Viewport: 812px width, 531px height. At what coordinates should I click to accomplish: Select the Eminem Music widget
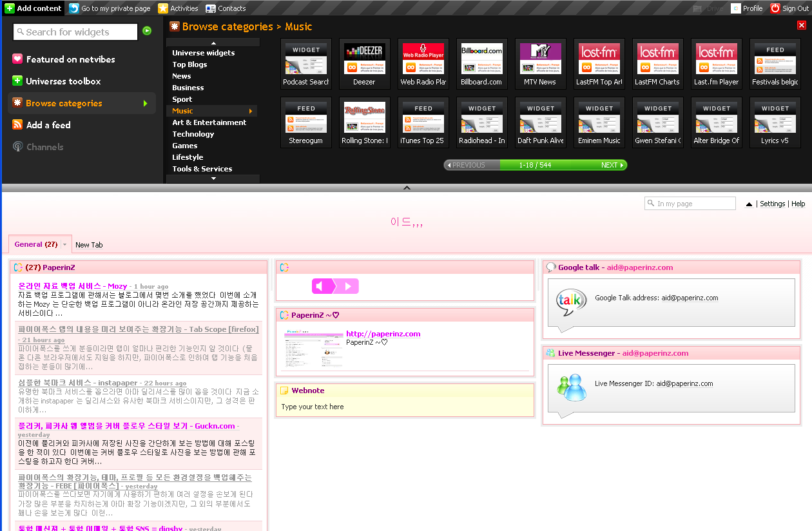(x=599, y=122)
